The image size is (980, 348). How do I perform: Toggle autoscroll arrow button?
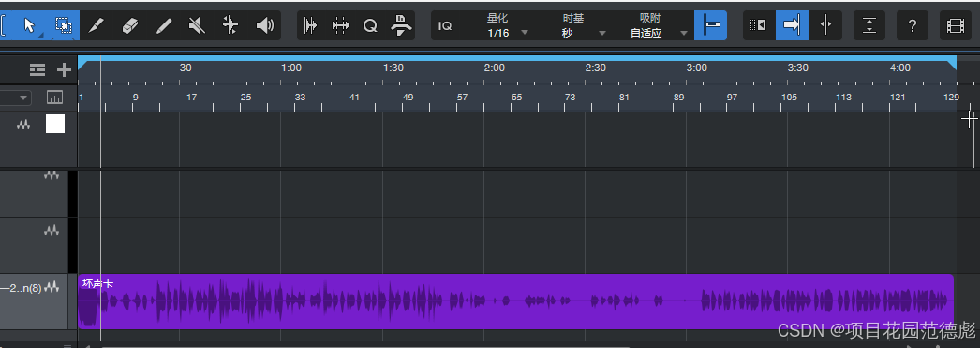[792, 25]
